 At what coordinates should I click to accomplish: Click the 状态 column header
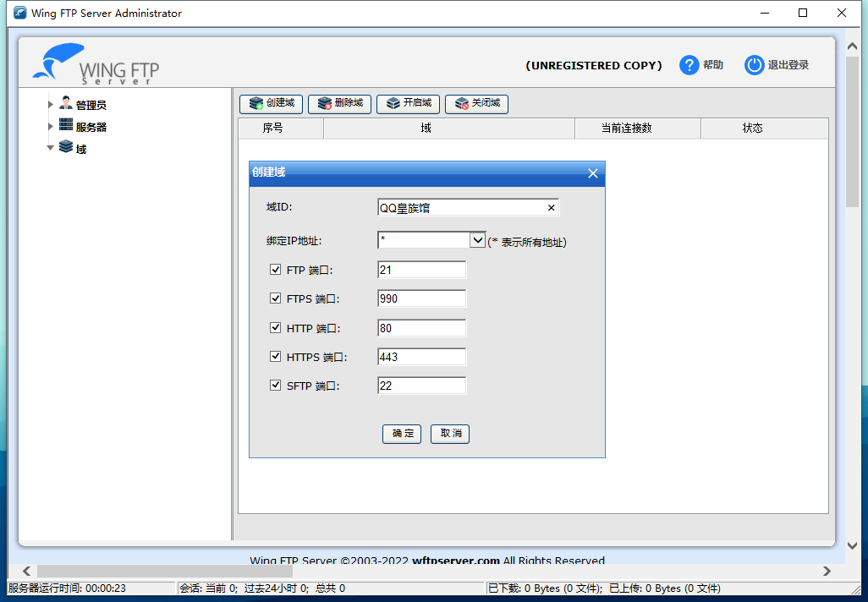click(x=765, y=129)
